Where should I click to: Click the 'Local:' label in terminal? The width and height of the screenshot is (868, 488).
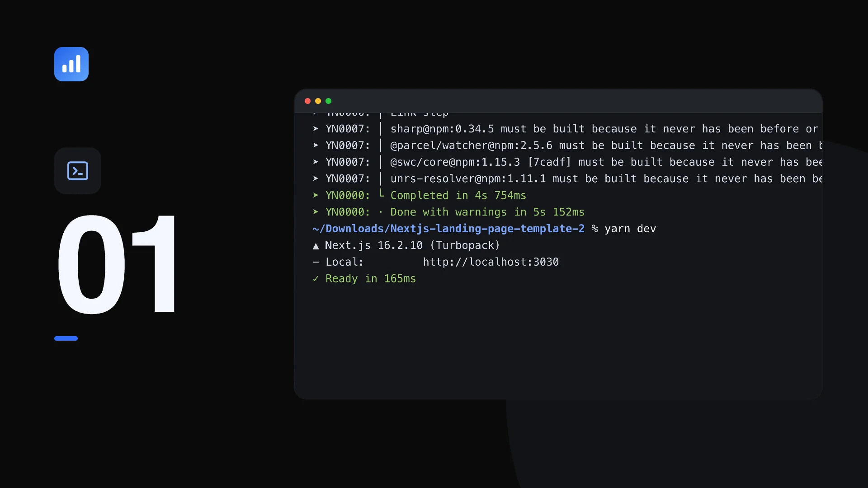tap(344, 262)
